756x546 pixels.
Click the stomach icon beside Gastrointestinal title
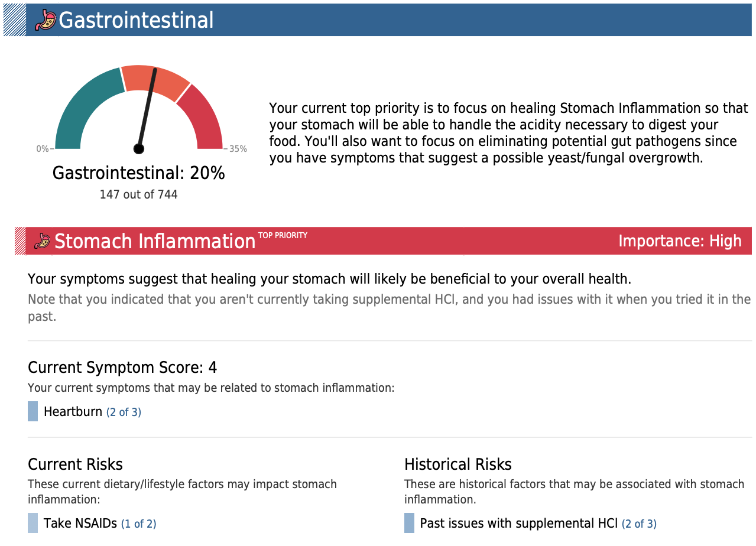[46, 20]
